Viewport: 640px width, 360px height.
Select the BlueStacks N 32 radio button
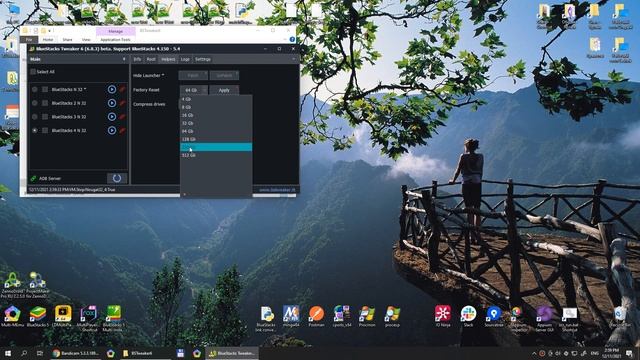(x=35, y=89)
